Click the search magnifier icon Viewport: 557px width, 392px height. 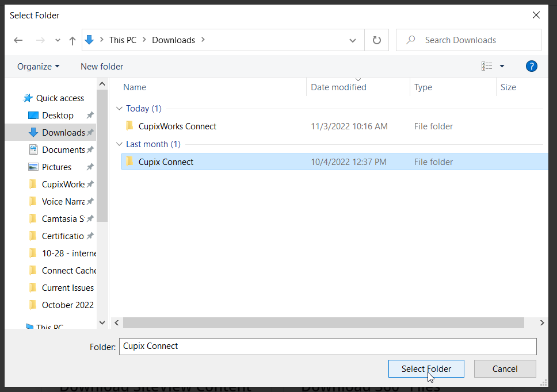pyautogui.click(x=411, y=40)
